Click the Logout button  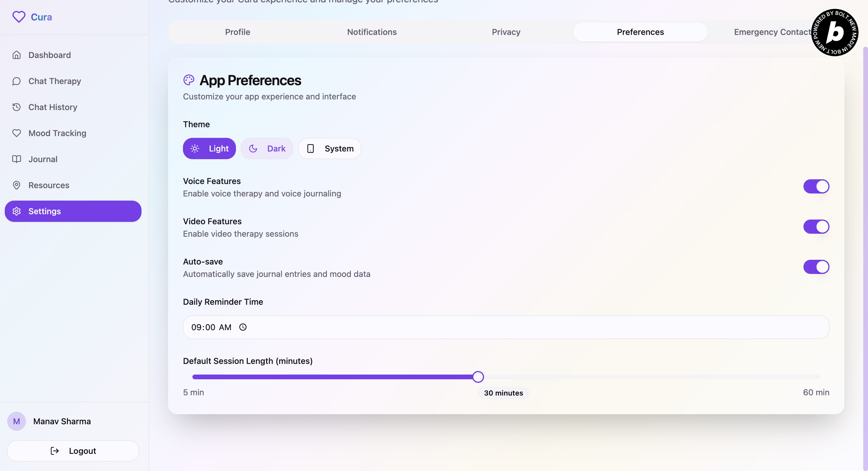pyautogui.click(x=73, y=451)
